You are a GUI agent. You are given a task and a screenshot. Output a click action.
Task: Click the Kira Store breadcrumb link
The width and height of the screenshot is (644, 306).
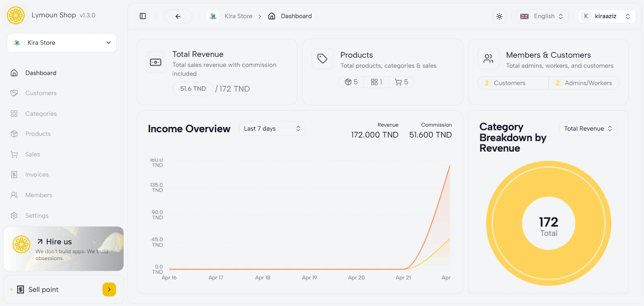coord(238,16)
